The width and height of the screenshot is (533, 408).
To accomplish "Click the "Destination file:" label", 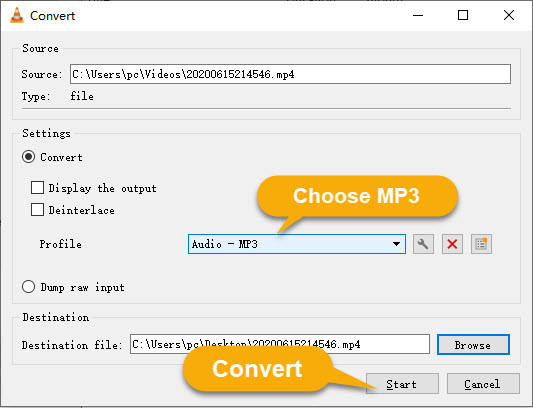I will pyautogui.click(x=72, y=345).
